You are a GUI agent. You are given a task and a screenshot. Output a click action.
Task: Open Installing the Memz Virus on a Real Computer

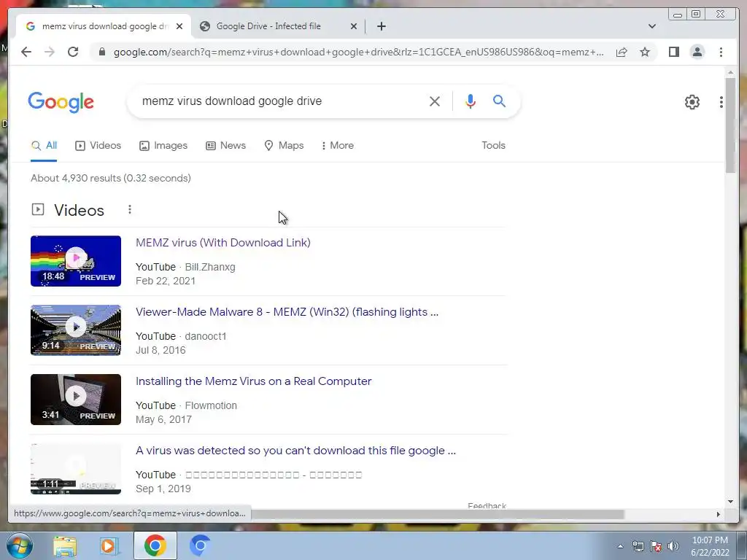tap(253, 381)
